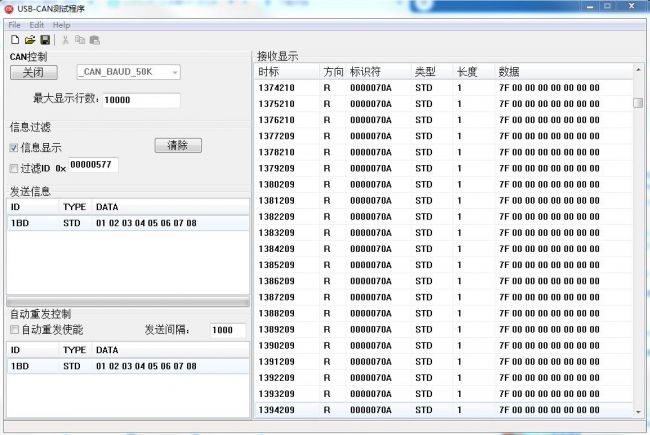Select the received row with timestamp 1376210
This screenshot has height=435, width=650.
[444, 120]
